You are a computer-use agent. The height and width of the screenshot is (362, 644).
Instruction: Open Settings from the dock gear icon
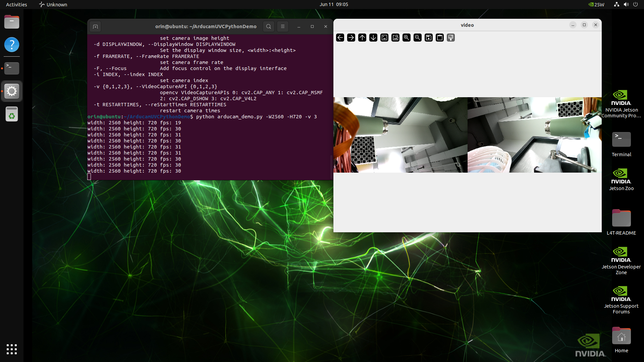coord(12,91)
